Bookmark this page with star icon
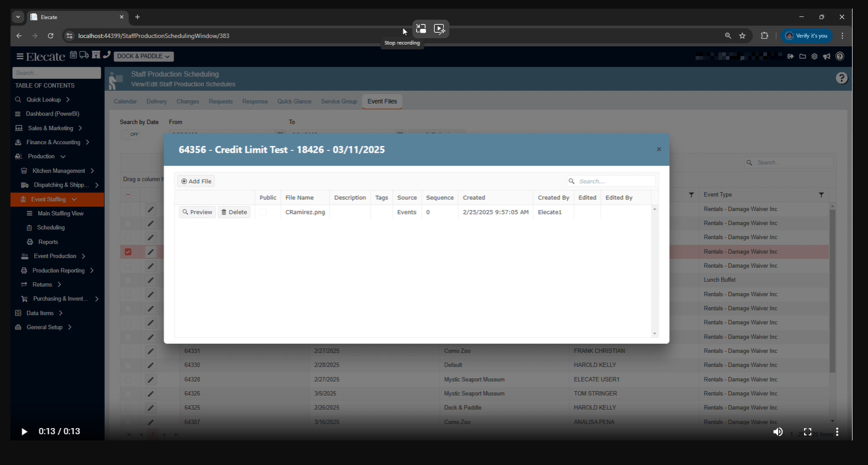Image resolution: width=868 pixels, height=465 pixels. click(x=742, y=36)
